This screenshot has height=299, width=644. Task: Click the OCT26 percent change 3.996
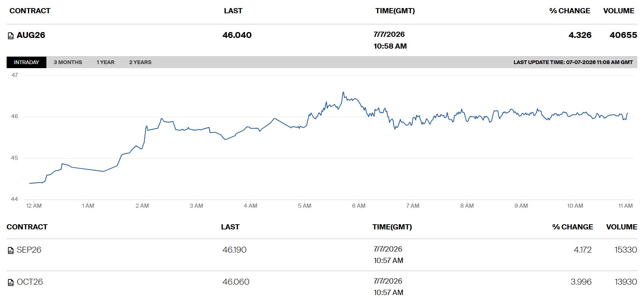pyautogui.click(x=581, y=282)
